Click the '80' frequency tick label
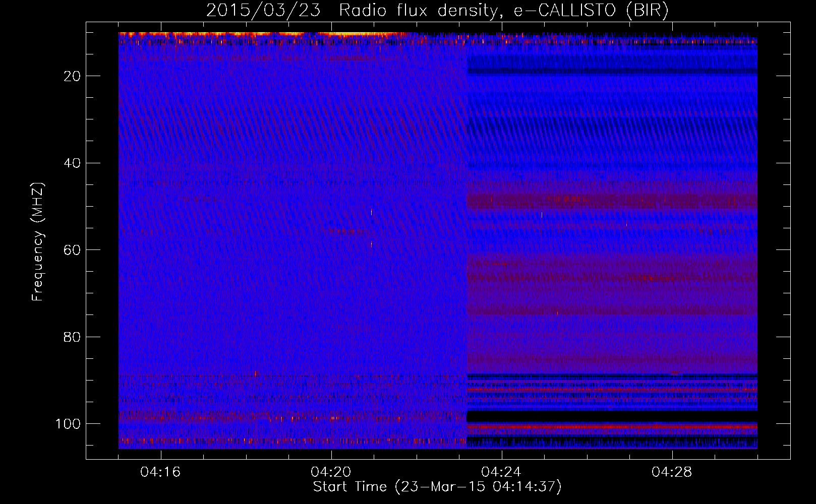The image size is (816, 504). (x=72, y=337)
